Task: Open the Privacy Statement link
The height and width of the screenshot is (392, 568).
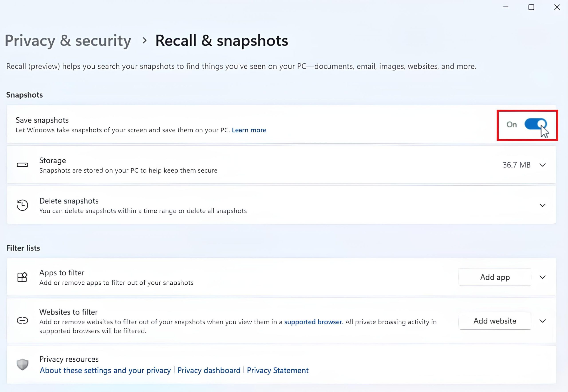Action: click(x=278, y=370)
